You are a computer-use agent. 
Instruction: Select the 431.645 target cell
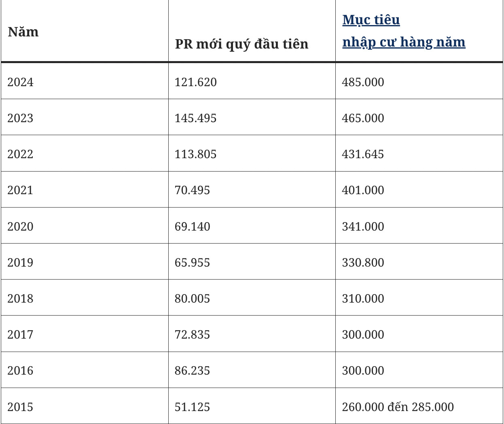coord(419,153)
